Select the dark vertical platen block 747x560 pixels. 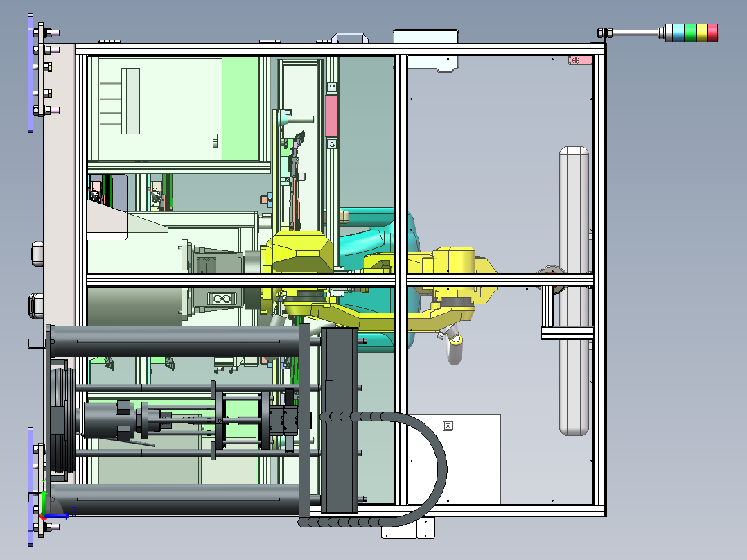point(340,421)
